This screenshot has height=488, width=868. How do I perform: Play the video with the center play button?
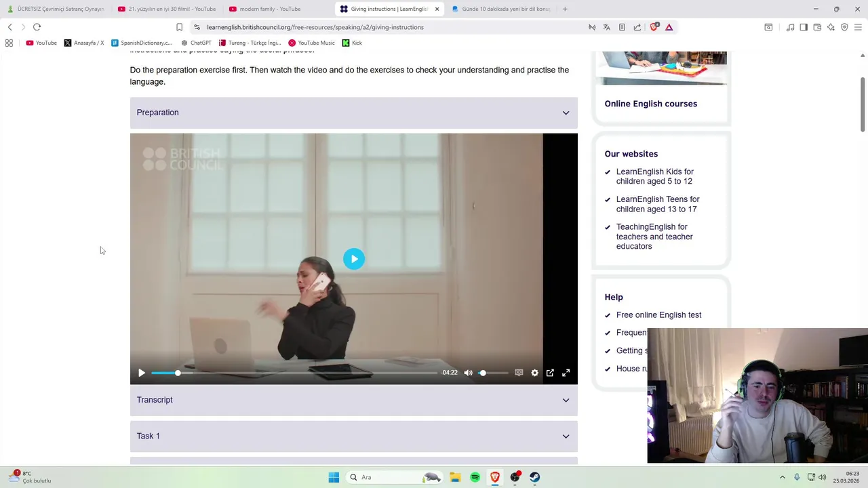point(353,259)
